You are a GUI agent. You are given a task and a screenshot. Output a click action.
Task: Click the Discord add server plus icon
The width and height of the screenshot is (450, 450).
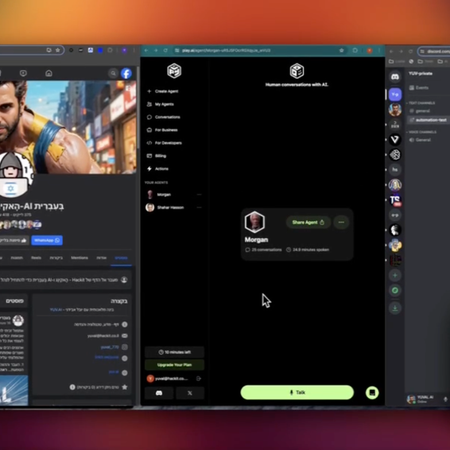395,275
